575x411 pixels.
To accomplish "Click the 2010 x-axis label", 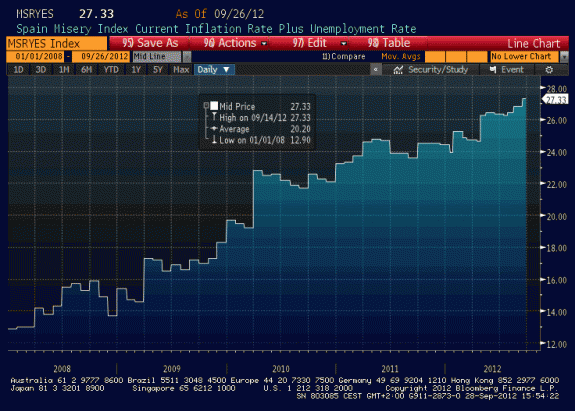I will coord(281,369).
